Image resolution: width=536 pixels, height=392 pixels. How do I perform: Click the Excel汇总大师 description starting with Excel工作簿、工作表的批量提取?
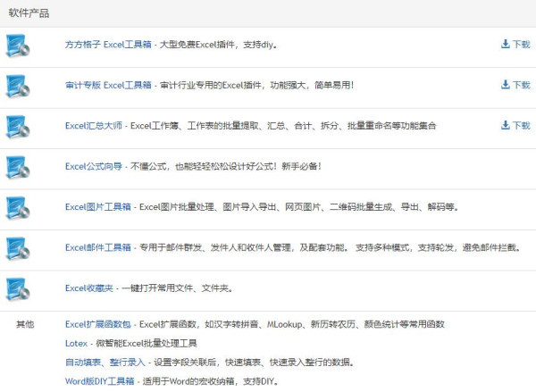pos(283,126)
